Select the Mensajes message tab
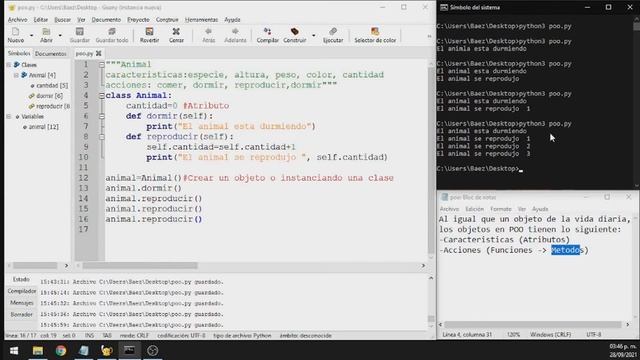The image size is (640, 360). click(x=22, y=303)
